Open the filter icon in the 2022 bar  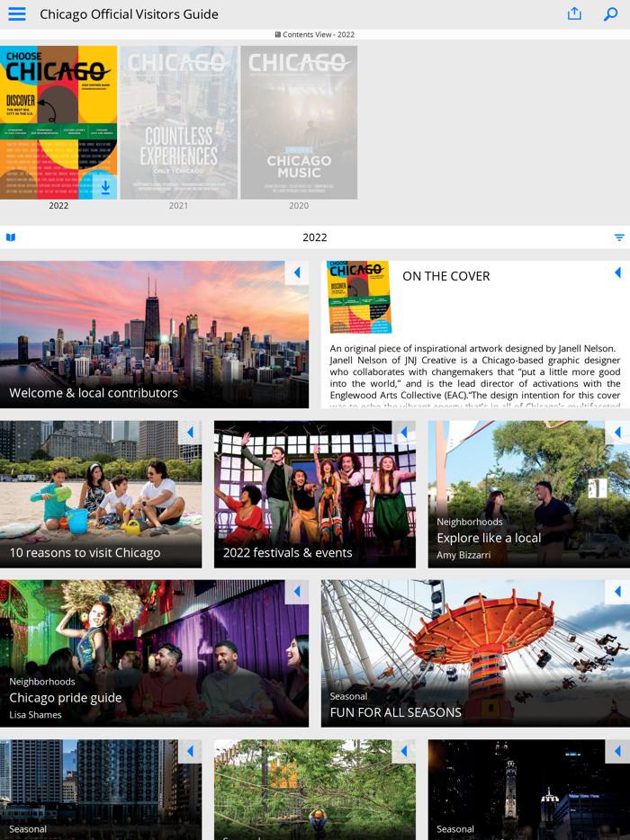619,237
